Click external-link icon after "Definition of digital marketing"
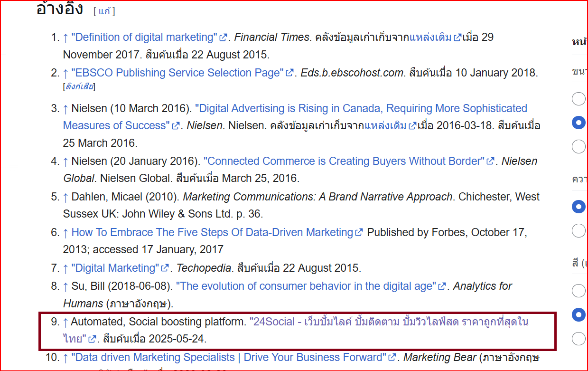 pyautogui.click(x=223, y=38)
